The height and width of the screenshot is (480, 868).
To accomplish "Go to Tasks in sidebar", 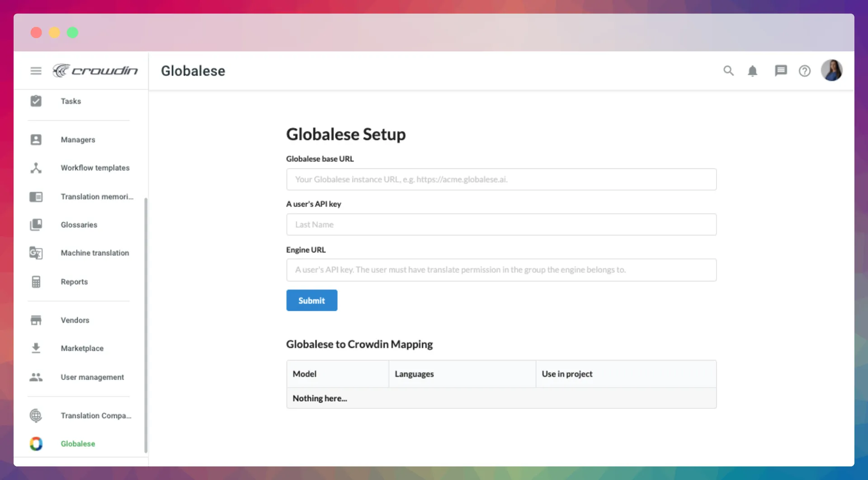I will pyautogui.click(x=71, y=101).
